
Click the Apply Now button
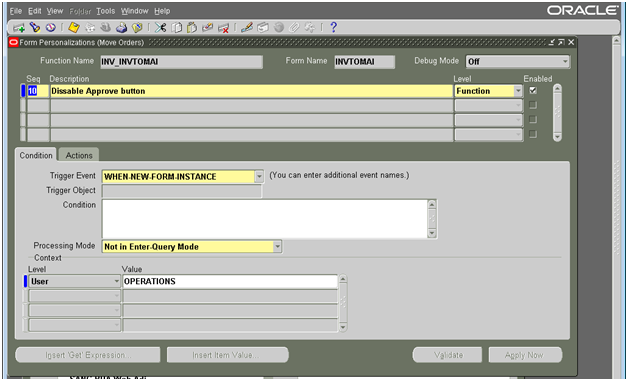click(x=525, y=355)
